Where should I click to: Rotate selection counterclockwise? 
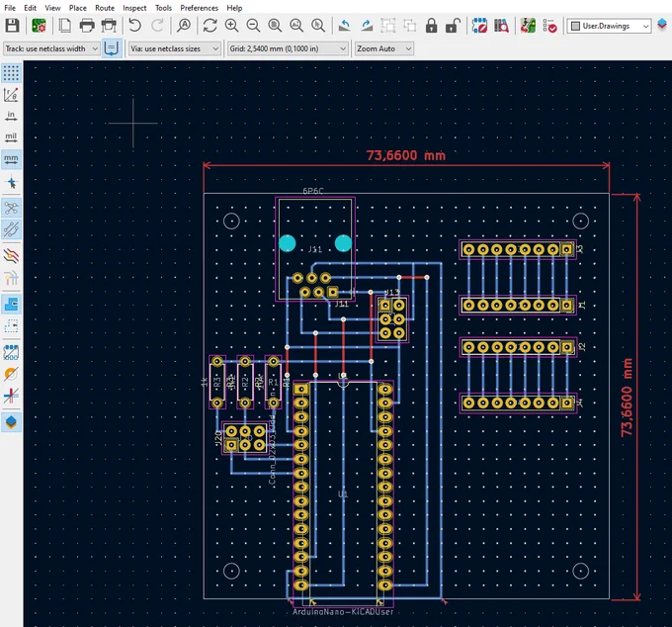coord(345,26)
